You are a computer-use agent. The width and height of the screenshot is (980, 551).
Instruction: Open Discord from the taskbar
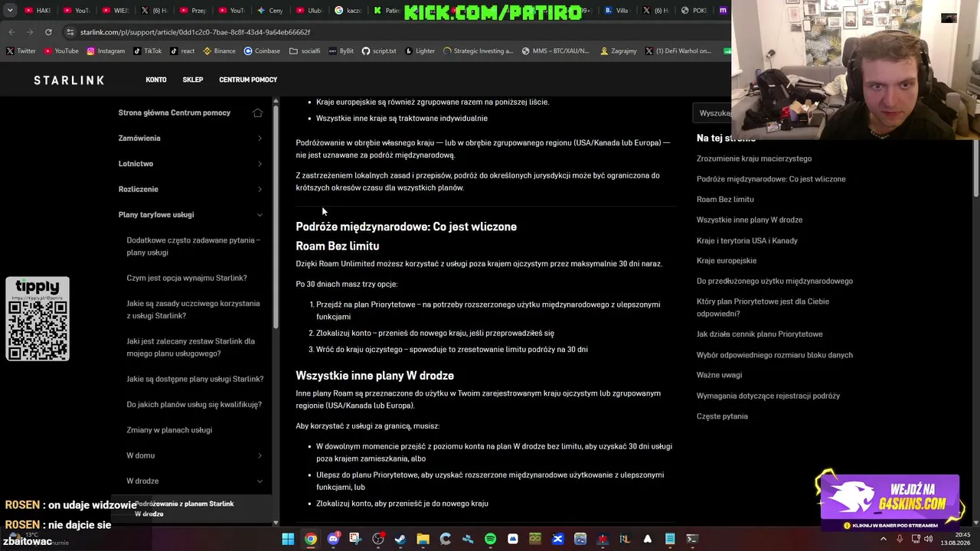(x=333, y=539)
